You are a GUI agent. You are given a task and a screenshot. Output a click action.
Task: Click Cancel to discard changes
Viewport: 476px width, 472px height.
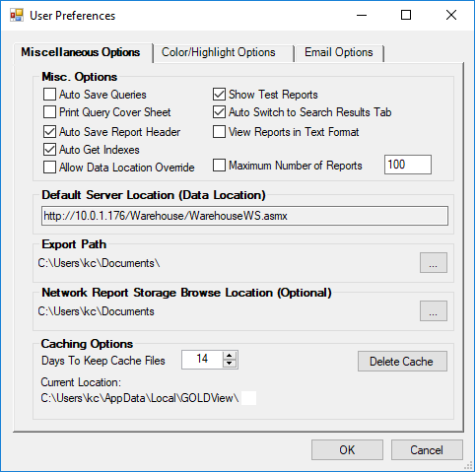point(427,450)
